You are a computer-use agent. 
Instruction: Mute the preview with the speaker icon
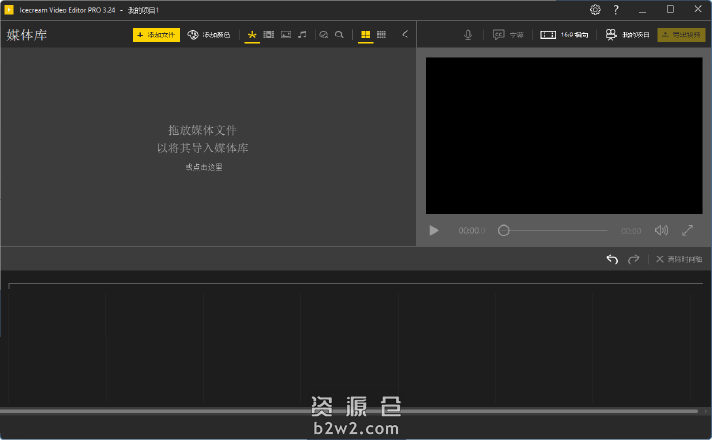(x=661, y=230)
